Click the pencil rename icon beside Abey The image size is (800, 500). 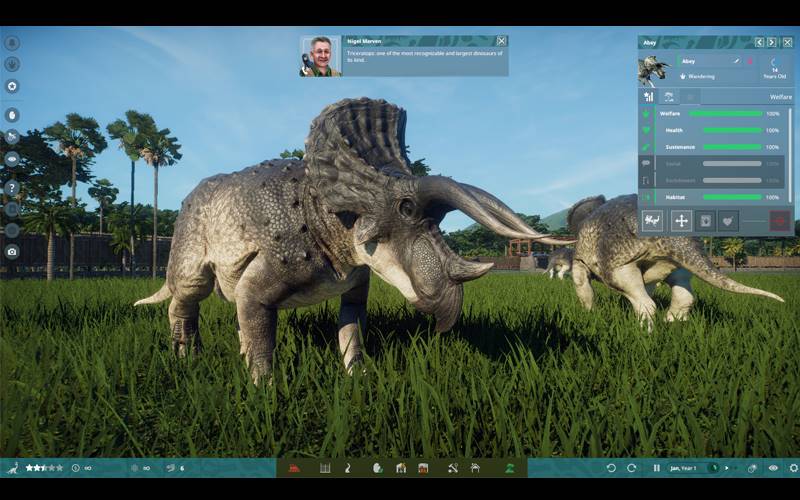point(736,61)
